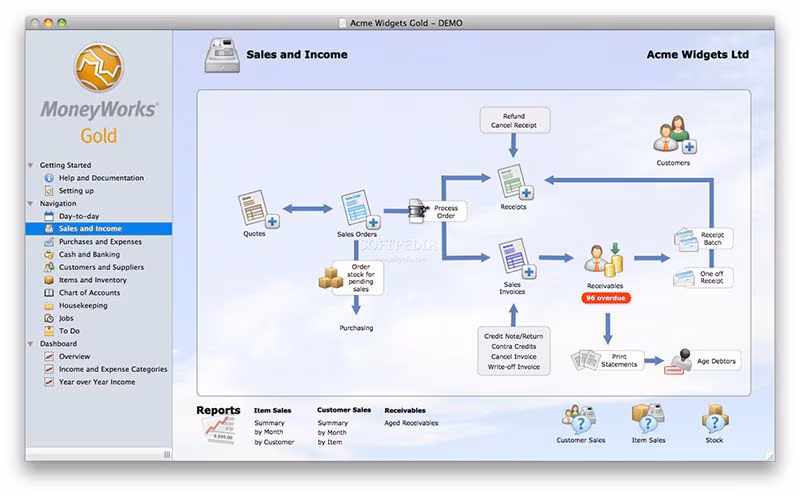Viewport: 800px width, 496px height.
Task: Click the 96 overdue red badge
Action: [606, 298]
